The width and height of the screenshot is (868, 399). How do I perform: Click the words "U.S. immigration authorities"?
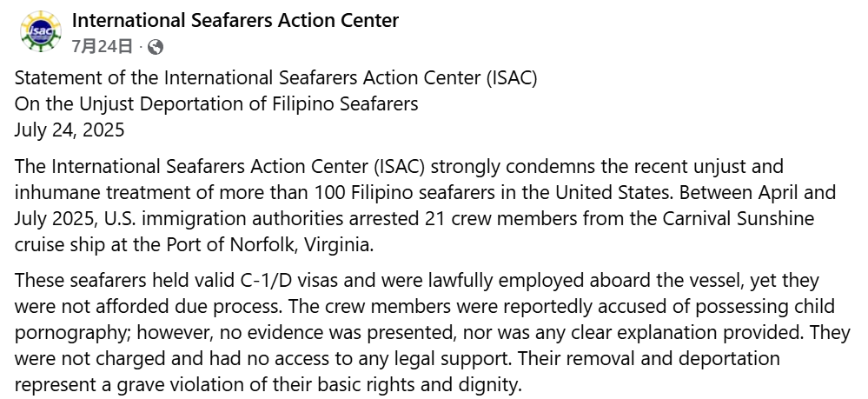pyautogui.click(x=188, y=218)
